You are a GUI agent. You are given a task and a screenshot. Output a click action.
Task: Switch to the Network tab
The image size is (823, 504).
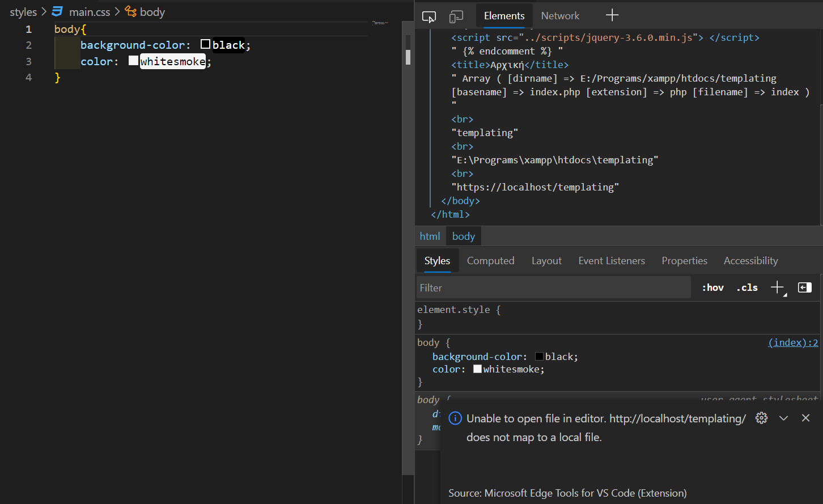coord(560,16)
